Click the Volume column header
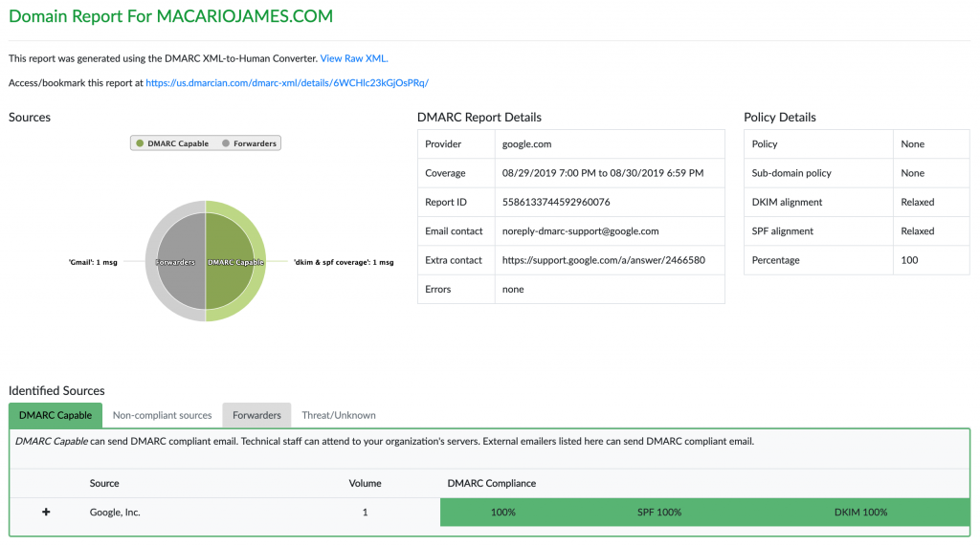The width and height of the screenshot is (980, 547). pyautogui.click(x=365, y=483)
